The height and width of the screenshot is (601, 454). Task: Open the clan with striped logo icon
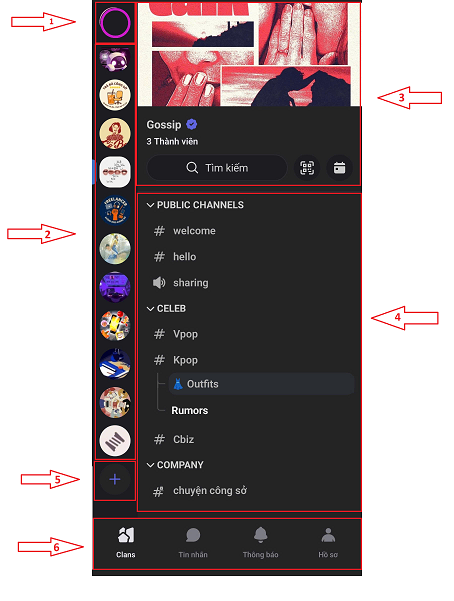click(x=115, y=441)
